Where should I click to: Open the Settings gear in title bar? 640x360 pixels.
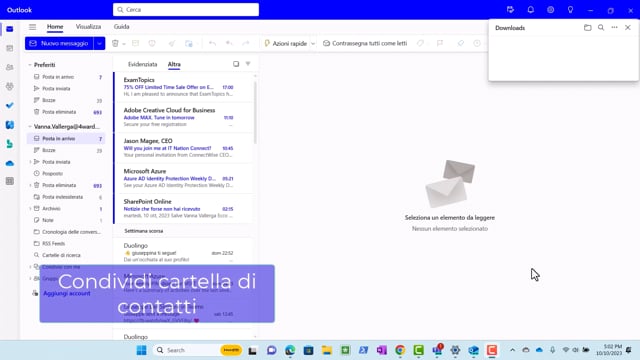pyautogui.click(x=551, y=9)
